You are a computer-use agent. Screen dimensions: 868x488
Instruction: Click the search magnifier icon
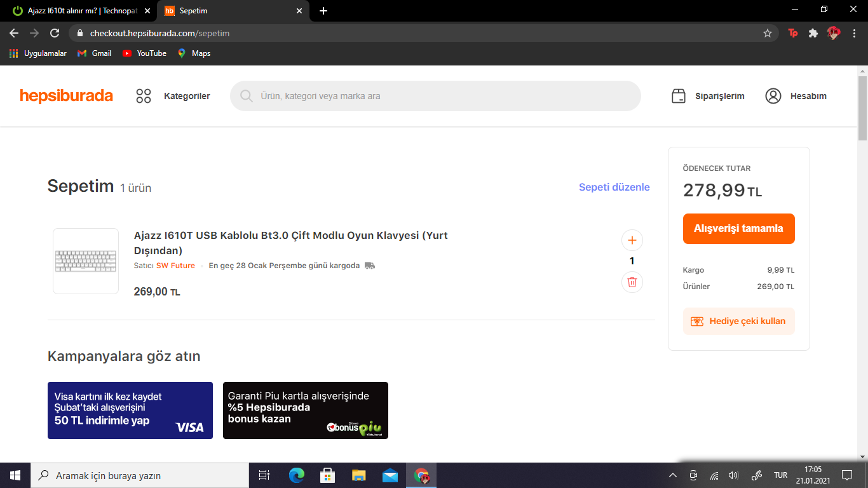coord(247,96)
